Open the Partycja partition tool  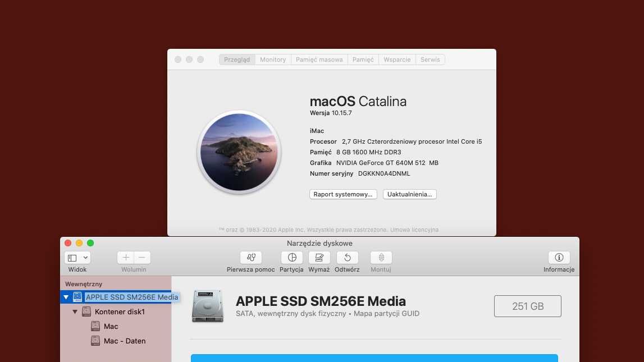292,258
